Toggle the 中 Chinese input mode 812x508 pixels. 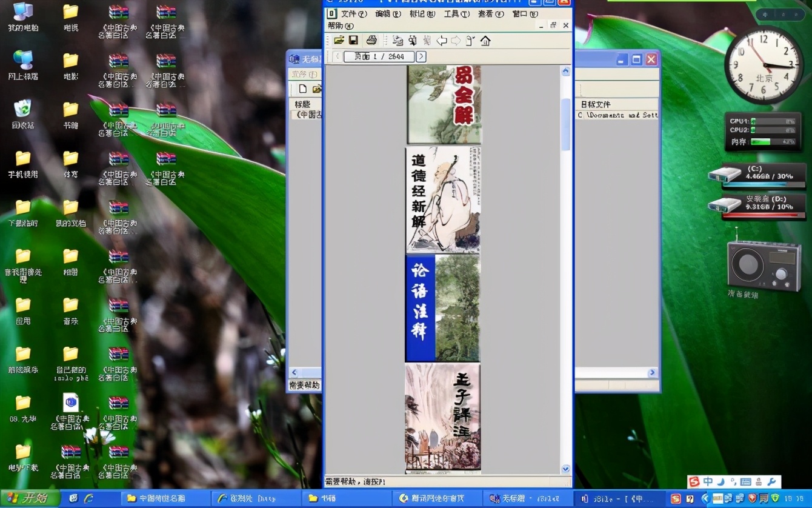pos(708,482)
